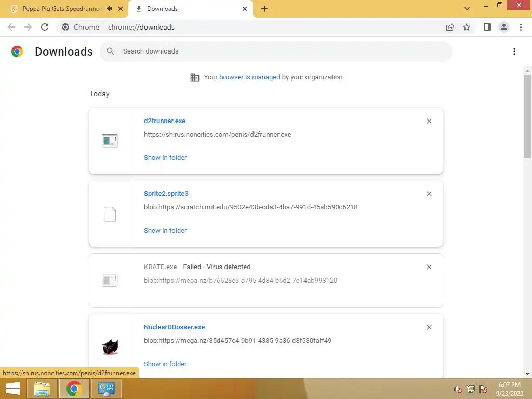The height and width of the screenshot is (399, 532).
Task: Open File Explorer from the taskbar
Action: coord(42,389)
